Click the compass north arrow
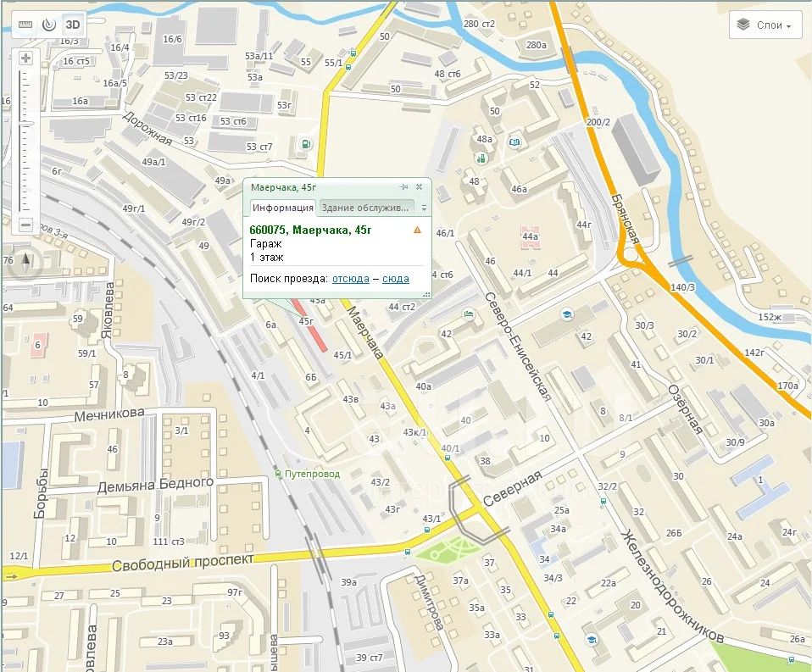This screenshot has height=672, width=812. [26, 262]
